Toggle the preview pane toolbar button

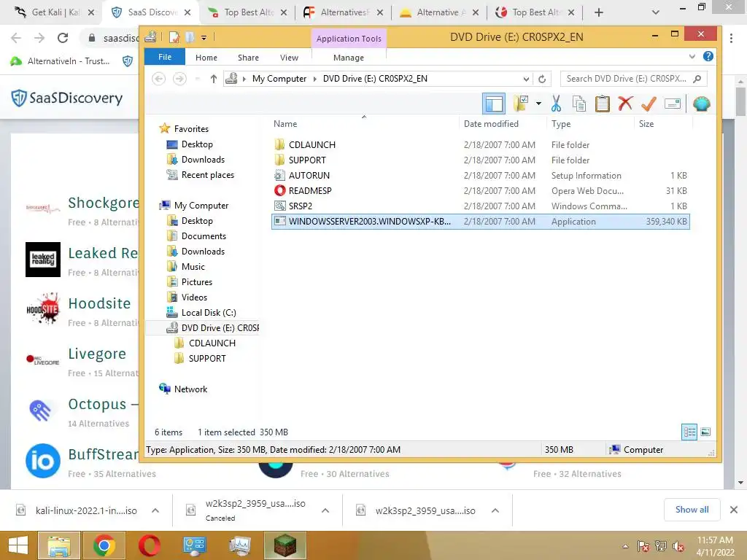pyautogui.click(x=494, y=104)
